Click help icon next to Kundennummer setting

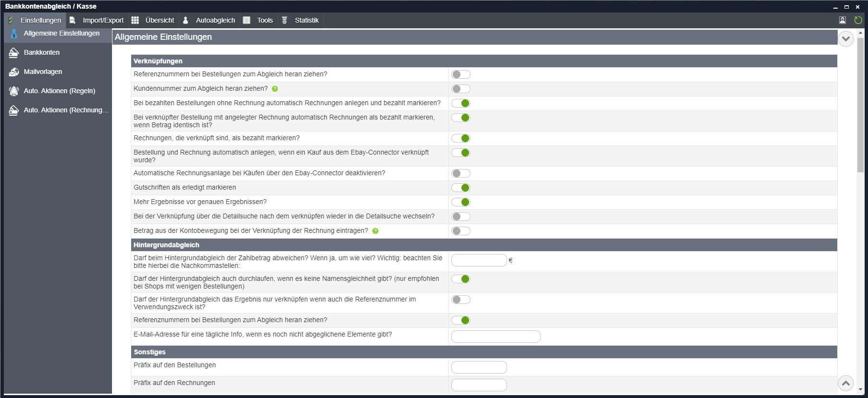tap(275, 89)
